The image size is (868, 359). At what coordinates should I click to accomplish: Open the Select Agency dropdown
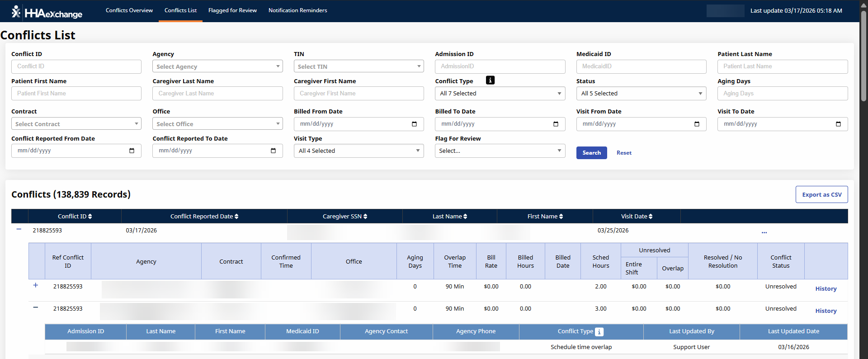point(217,66)
